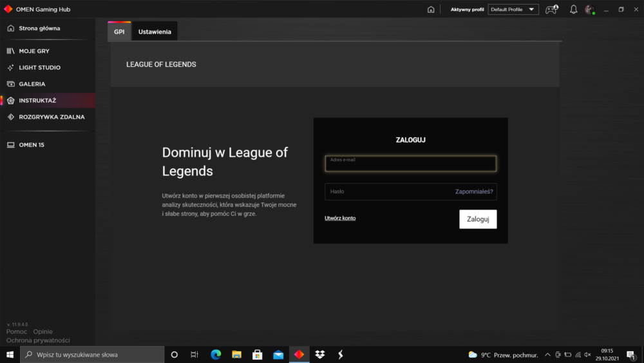Open the network tray icon
Screen dimensions: 644x363
(578, 355)
